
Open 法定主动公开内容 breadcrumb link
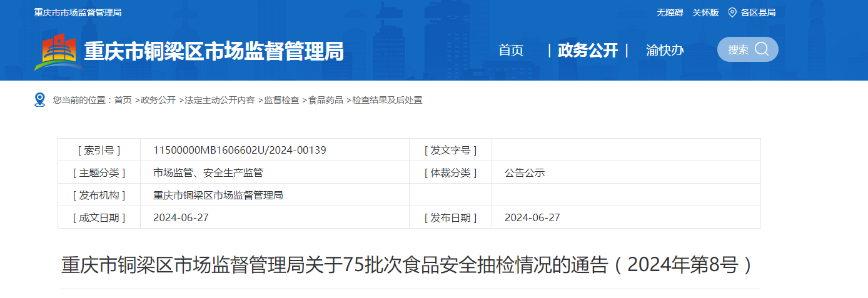[220, 100]
